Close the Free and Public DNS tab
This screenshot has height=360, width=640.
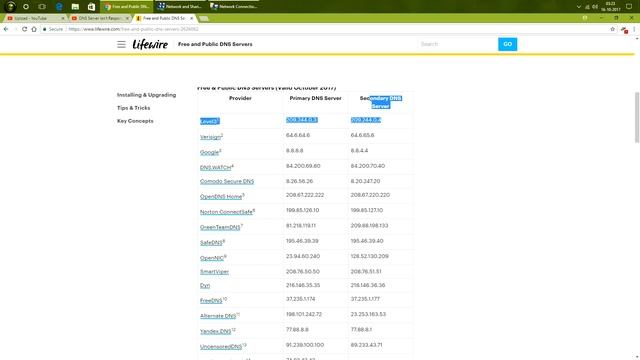click(191, 18)
